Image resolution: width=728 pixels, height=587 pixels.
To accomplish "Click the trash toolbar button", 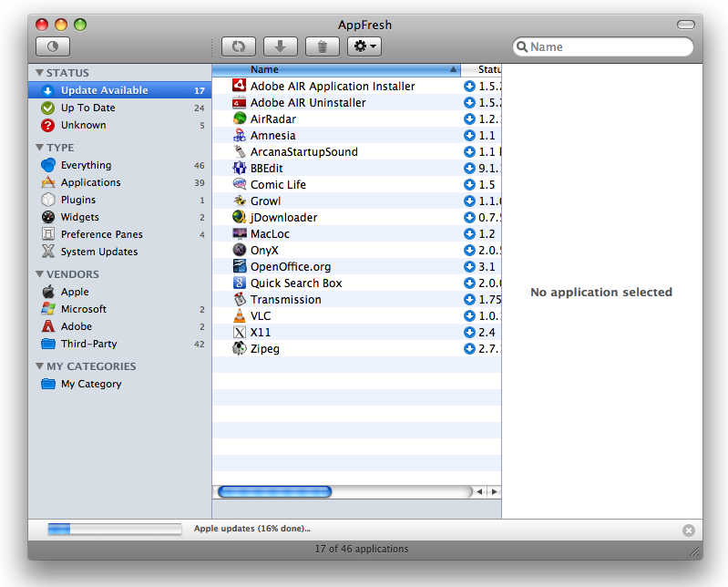I will [322, 46].
